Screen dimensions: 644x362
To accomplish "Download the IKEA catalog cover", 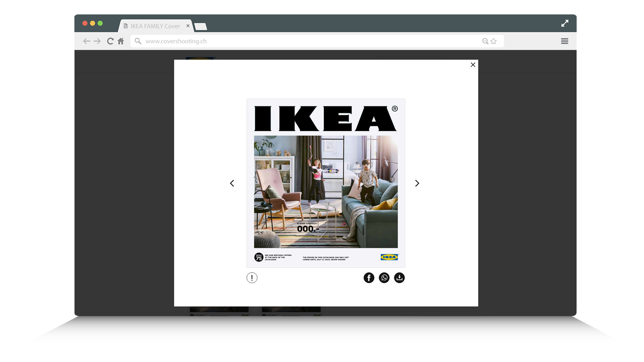I will click(x=399, y=278).
